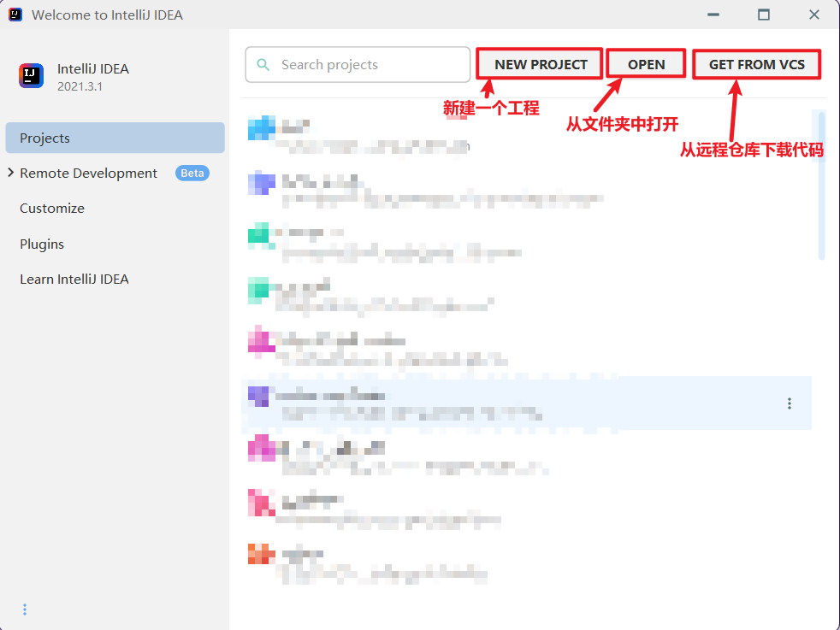The width and height of the screenshot is (840, 630).
Task: Click the projects list scrollbar
Action: point(821,185)
